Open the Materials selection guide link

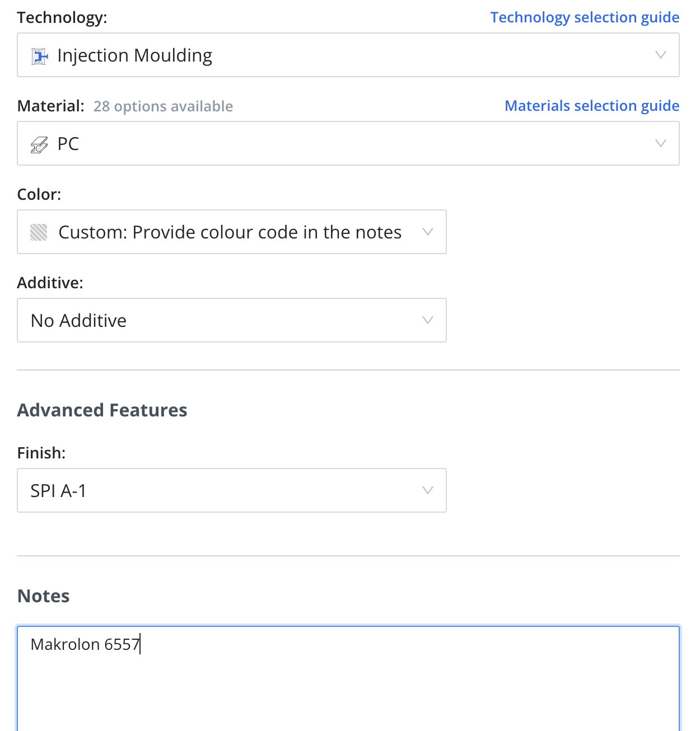point(592,106)
